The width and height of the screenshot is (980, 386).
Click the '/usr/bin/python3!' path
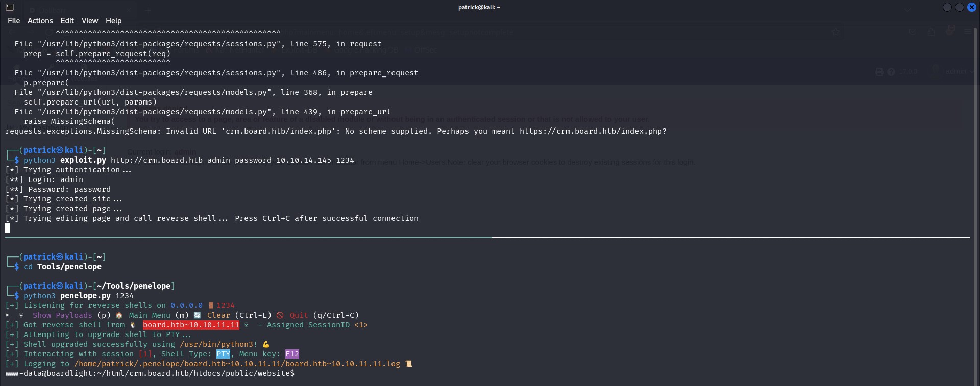pyautogui.click(x=218, y=344)
